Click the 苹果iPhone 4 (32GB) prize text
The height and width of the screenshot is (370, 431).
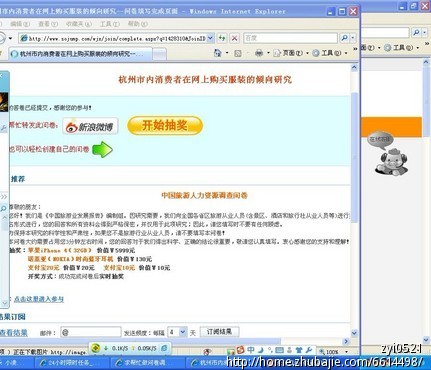click(60, 250)
